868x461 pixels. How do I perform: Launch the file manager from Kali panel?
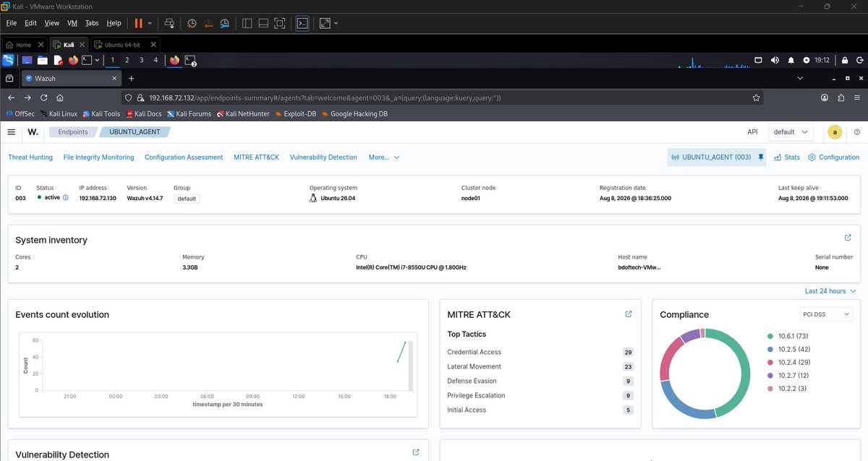pos(42,61)
